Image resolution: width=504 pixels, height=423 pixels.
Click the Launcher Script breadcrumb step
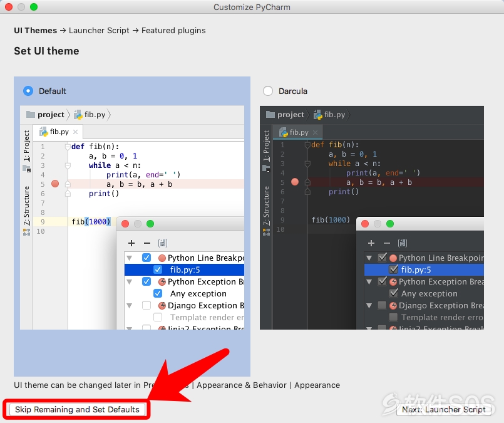point(99,31)
